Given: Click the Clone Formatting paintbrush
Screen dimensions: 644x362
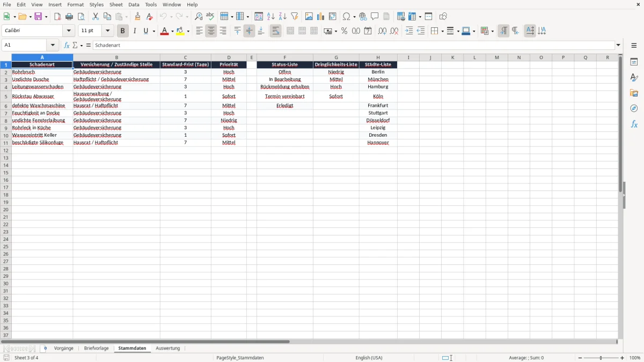Looking at the screenshot, I should click(x=138, y=17).
